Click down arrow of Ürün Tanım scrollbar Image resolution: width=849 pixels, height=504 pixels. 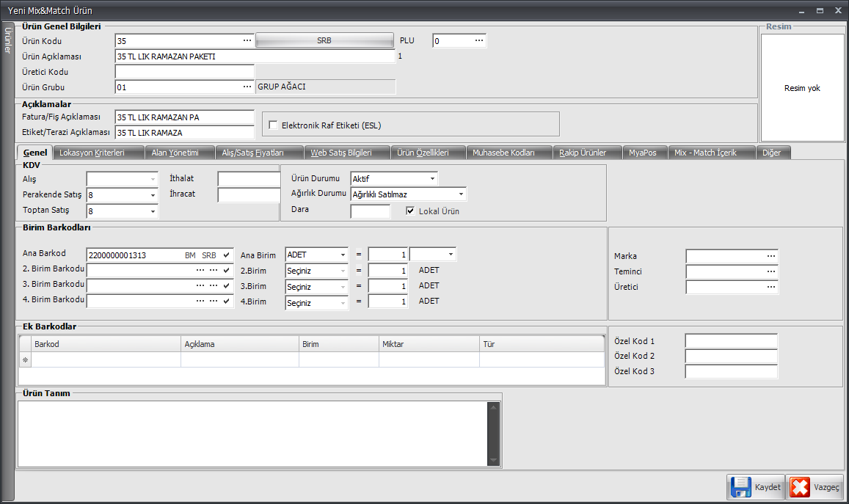point(493,460)
